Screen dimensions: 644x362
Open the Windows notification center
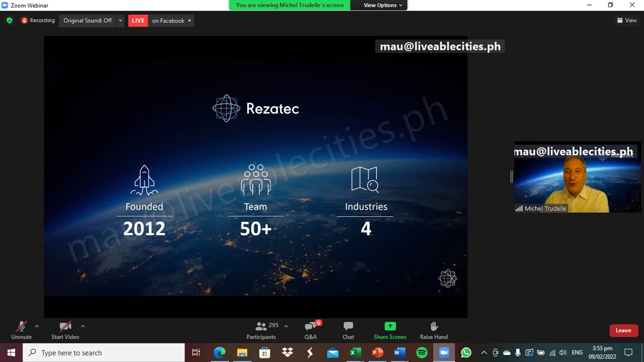point(628,352)
